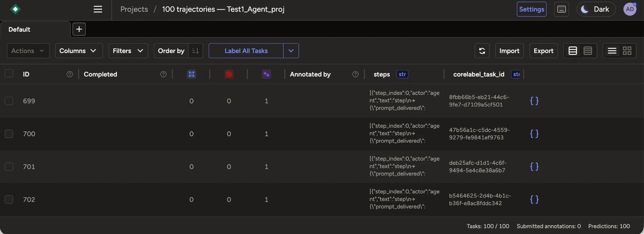
Task: Open the hamburger navigation menu
Action: (x=98, y=9)
